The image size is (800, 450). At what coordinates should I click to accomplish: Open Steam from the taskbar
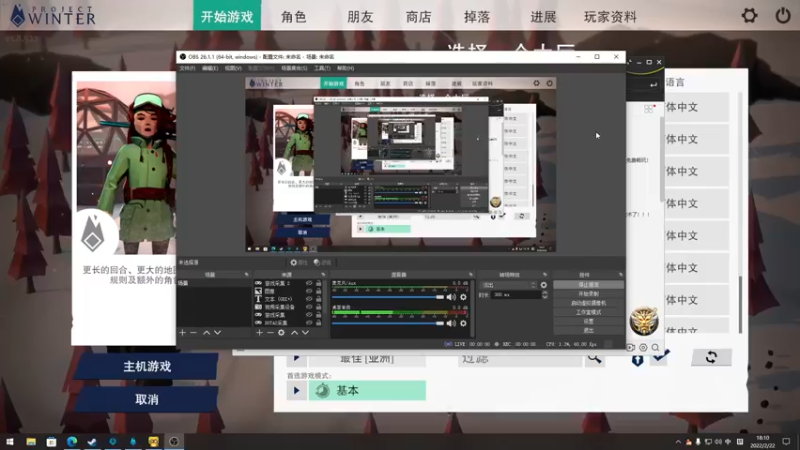click(x=92, y=441)
